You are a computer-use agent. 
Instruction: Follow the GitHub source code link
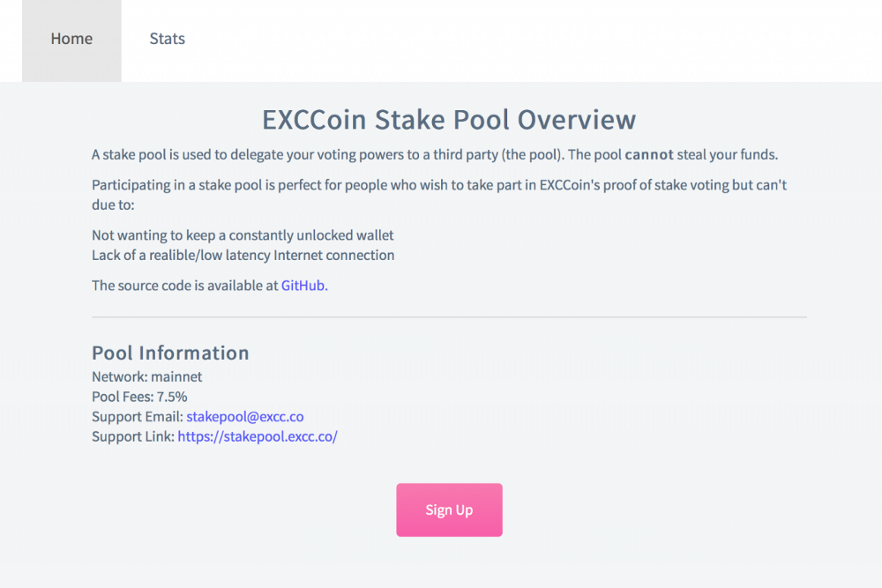coord(303,286)
